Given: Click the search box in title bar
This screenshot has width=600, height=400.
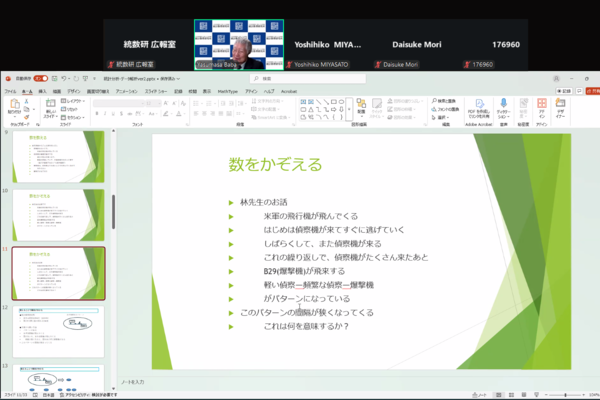Looking at the screenshot, I should [x=308, y=78].
